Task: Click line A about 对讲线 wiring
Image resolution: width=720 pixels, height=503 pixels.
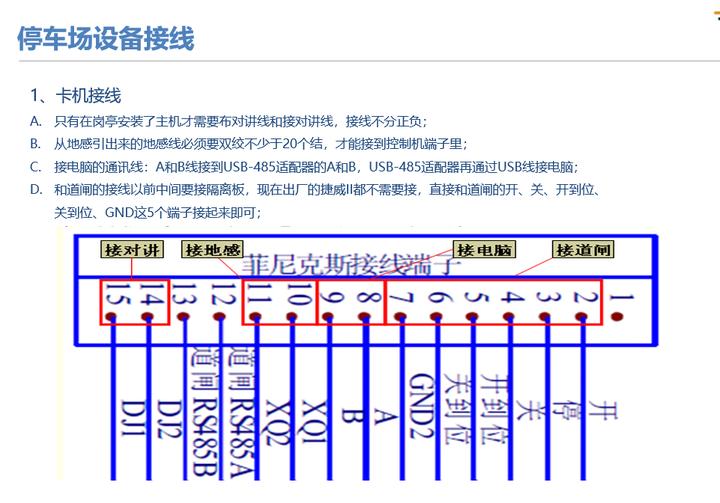Action: coord(229,121)
